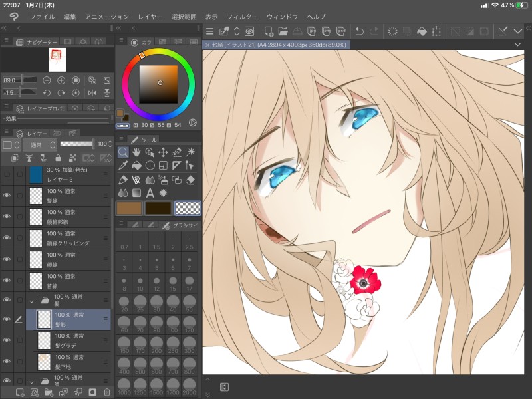Select the Gradient tool

tap(136, 193)
